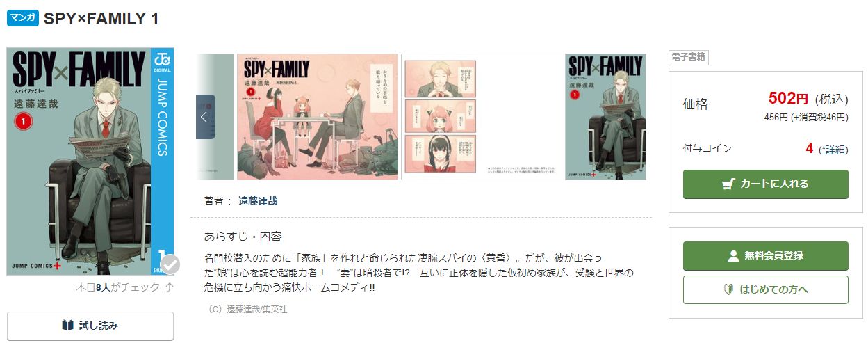Image resolution: width=868 pixels, height=343 pixels.
Task: Click the 電子書籍 format label
Action: click(689, 57)
